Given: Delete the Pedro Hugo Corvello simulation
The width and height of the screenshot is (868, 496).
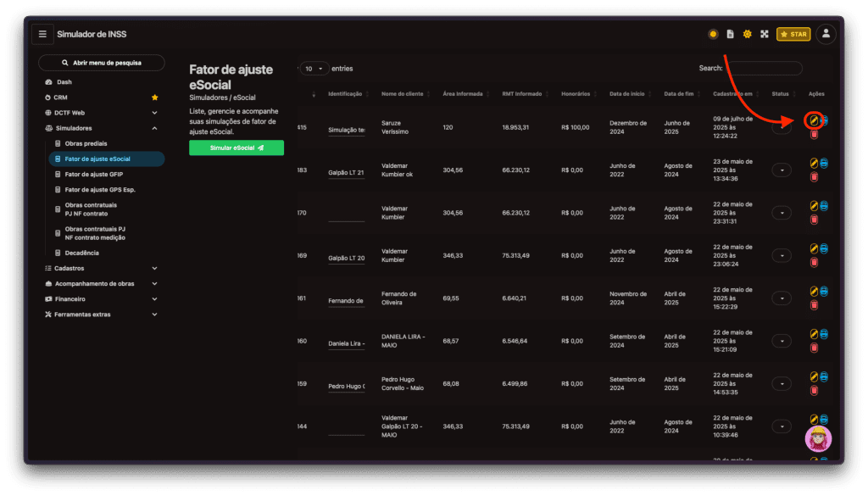Looking at the screenshot, I should coord(814,390).
